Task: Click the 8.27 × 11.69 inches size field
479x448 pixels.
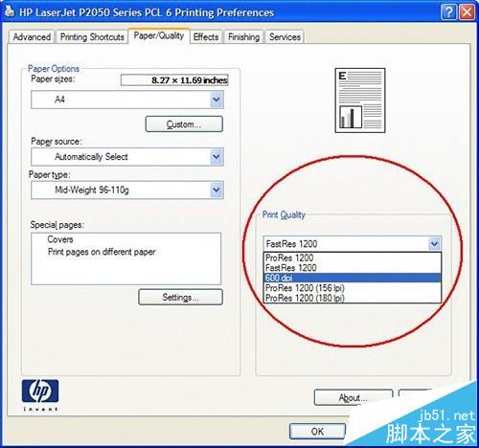Action: (174, 80)
